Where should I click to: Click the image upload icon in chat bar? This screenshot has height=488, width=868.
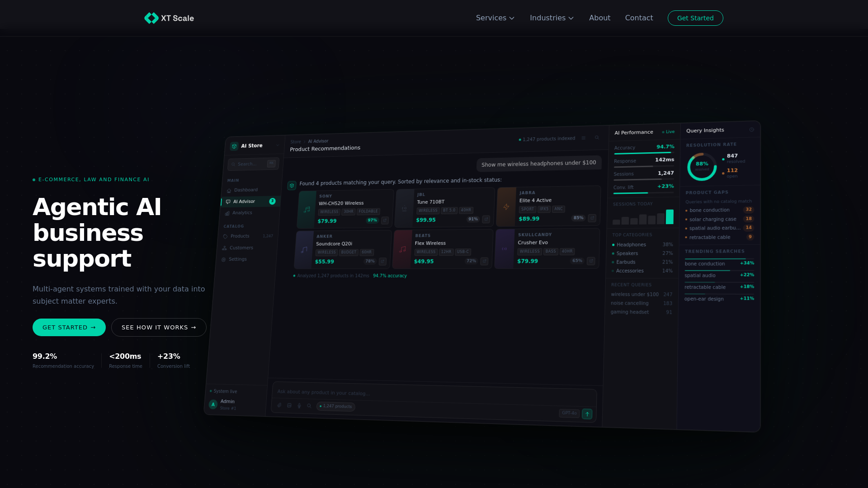[x=289, y=405]
